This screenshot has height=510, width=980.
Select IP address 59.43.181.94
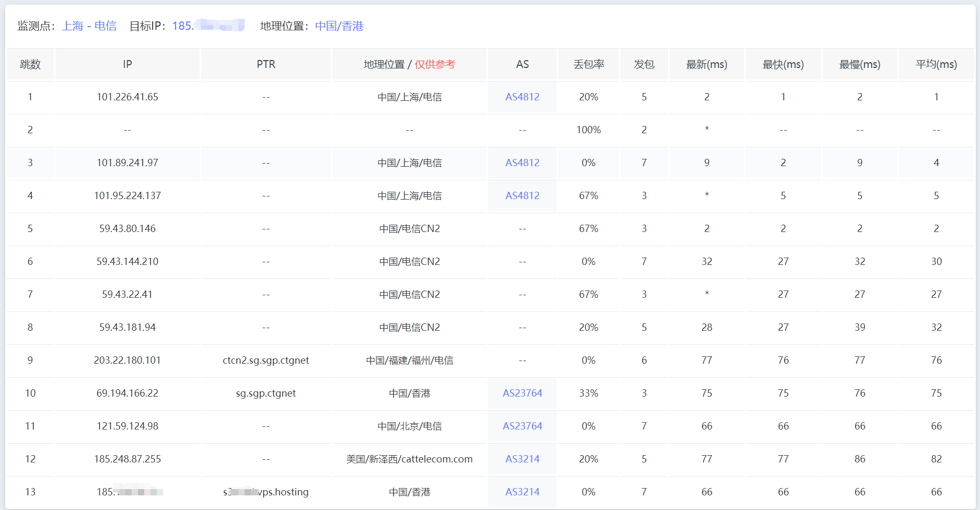[128, 327]
